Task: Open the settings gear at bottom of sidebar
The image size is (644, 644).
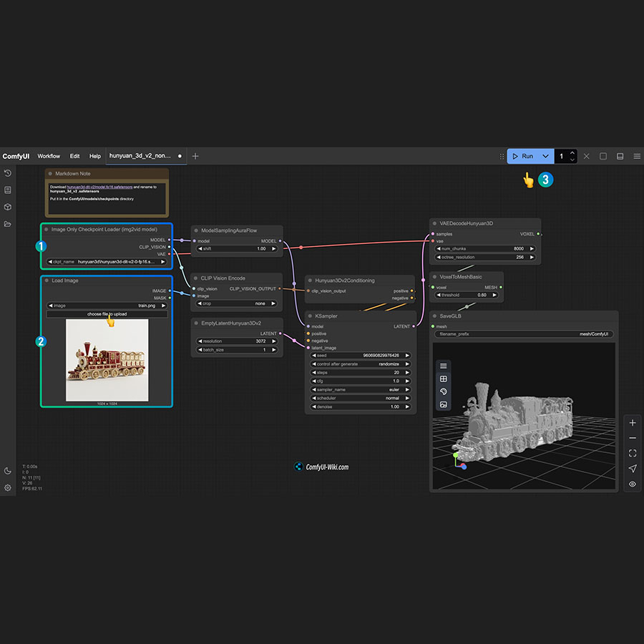Action: (8, 487)
